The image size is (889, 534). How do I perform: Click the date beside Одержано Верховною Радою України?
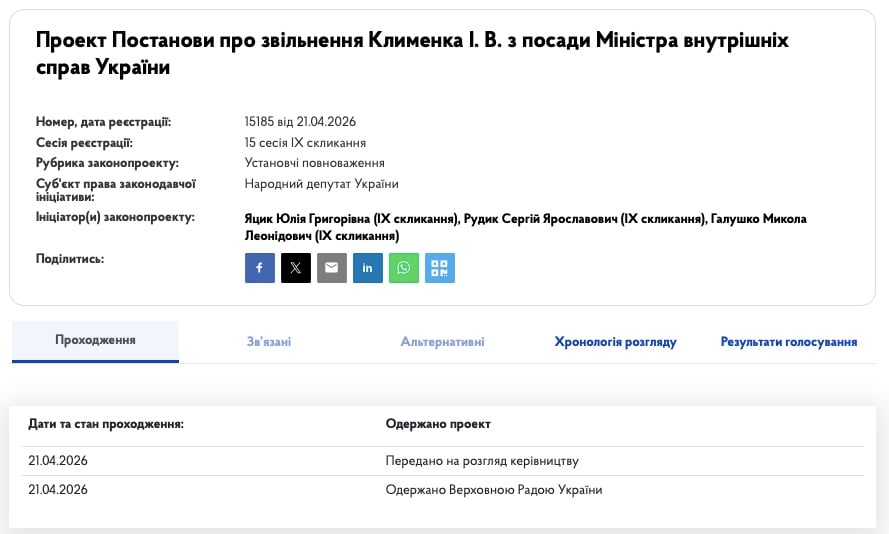click(58, 490)
